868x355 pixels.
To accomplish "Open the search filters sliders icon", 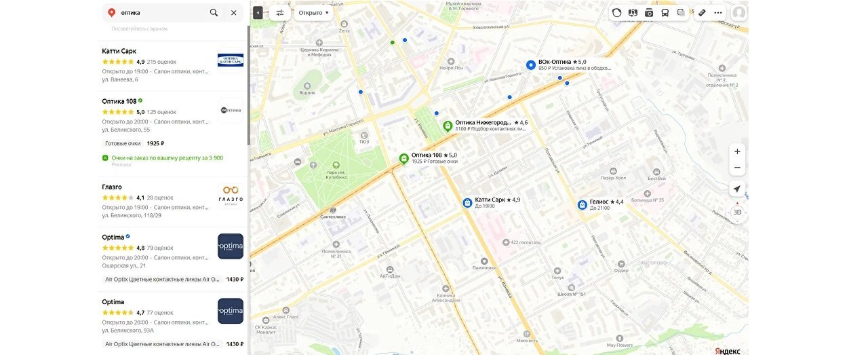I will tap(280, 12).
